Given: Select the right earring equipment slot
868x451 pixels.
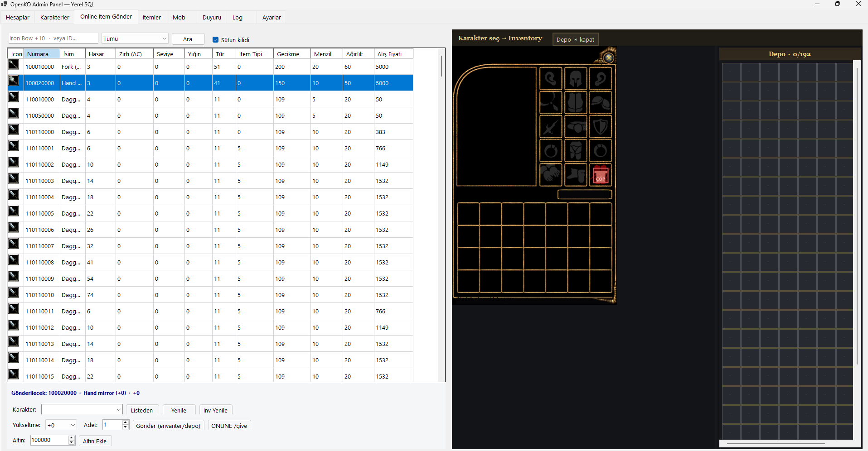Looking at the screenshot, I should click(600, 79).
